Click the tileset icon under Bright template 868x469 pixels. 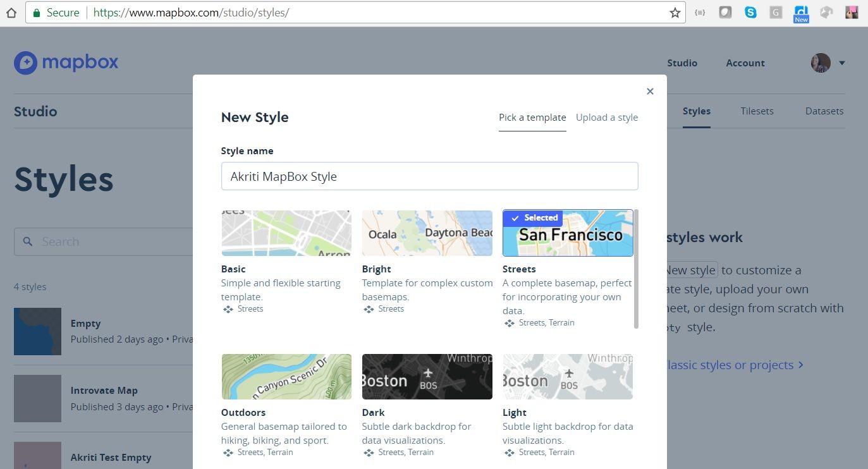coord(369,309)
